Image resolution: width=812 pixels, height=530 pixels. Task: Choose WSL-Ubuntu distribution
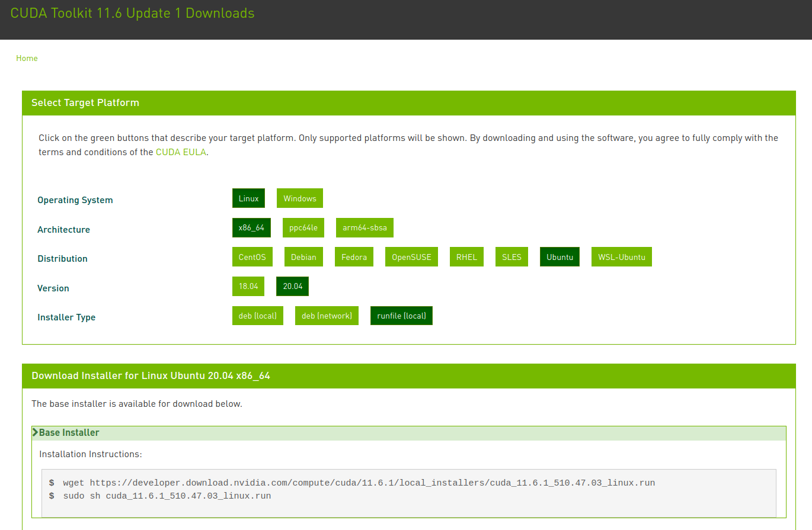[x=621, y=257]
